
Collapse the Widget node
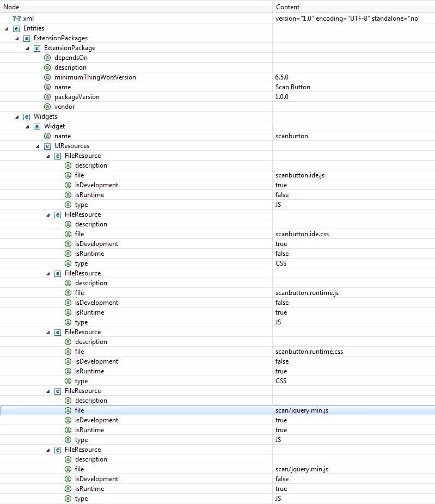click(27, 127)
